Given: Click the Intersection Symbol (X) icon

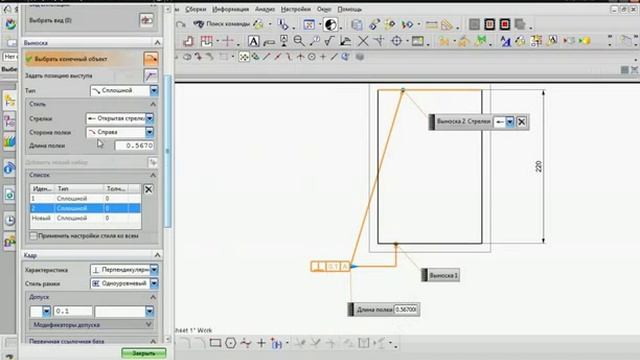Looking at the screenshot, I should (363, 41).
